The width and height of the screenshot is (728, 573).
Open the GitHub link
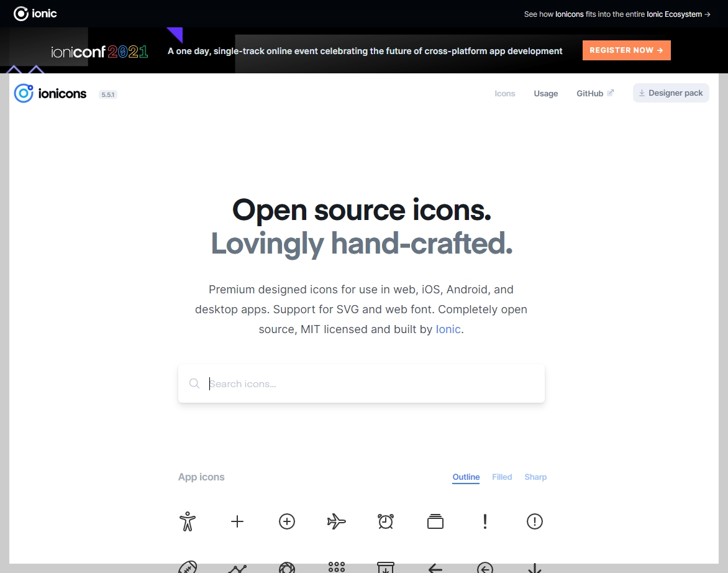pyautogui.click(x=594, y=93)
